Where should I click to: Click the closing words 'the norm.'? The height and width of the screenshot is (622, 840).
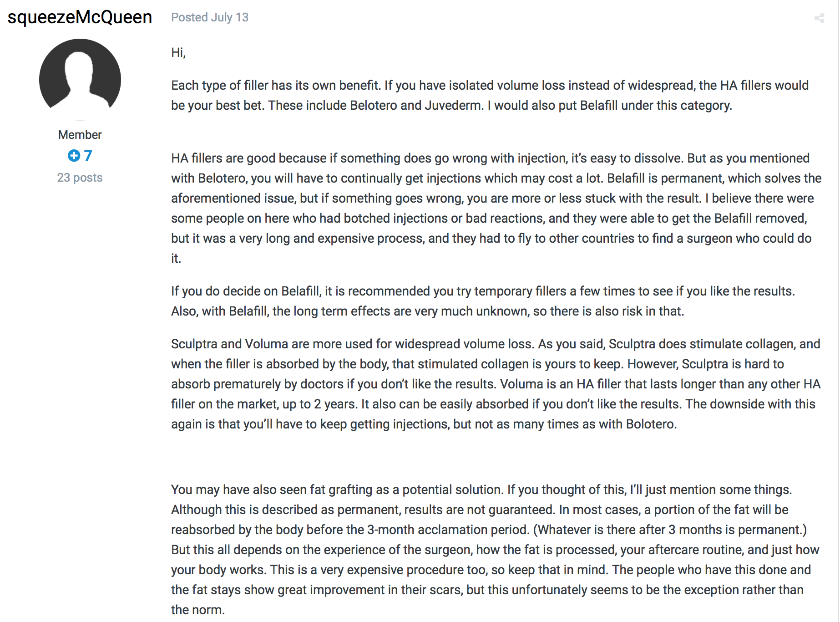click(x=198, y=610)
